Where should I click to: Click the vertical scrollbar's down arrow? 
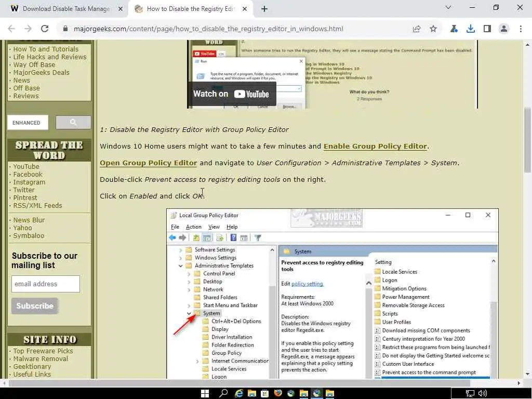click(x=528, y=374)
